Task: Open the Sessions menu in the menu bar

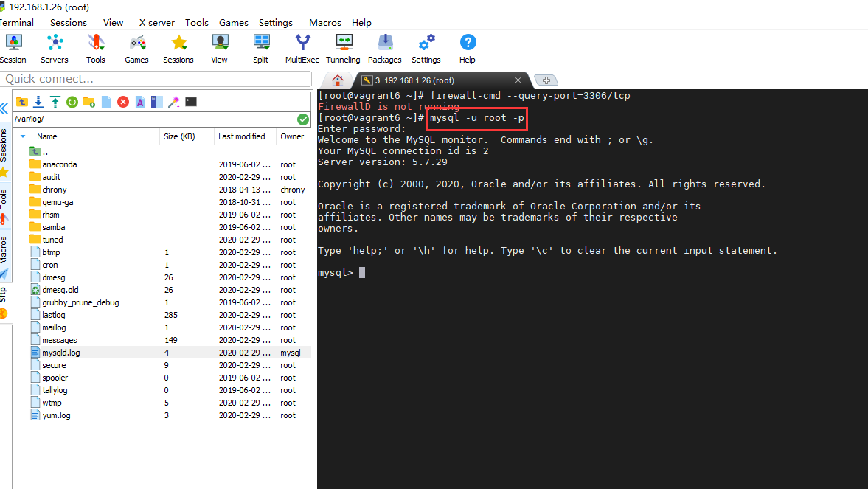Action: 69,23
